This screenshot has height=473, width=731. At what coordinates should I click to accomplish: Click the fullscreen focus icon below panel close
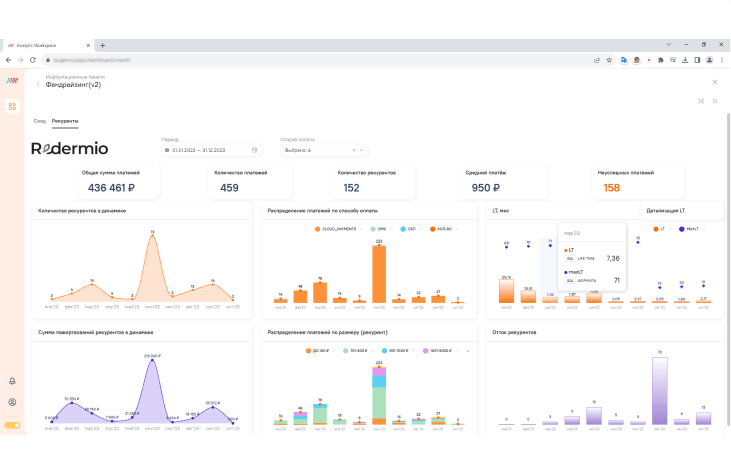(x=701, y=101)
